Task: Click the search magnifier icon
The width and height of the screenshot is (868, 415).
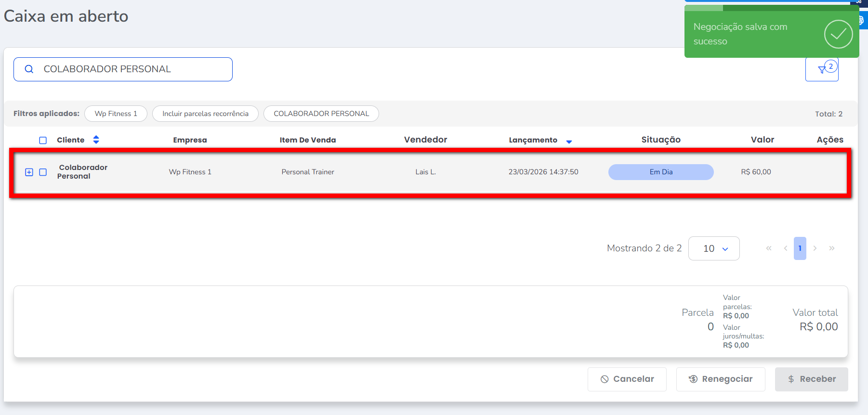Action: 29,69
